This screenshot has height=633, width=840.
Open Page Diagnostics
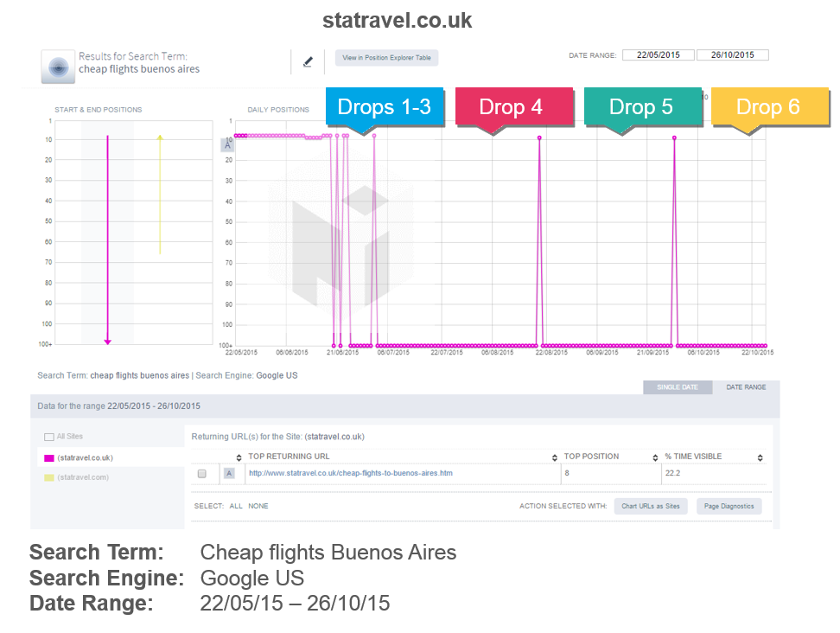coord(729,506)
